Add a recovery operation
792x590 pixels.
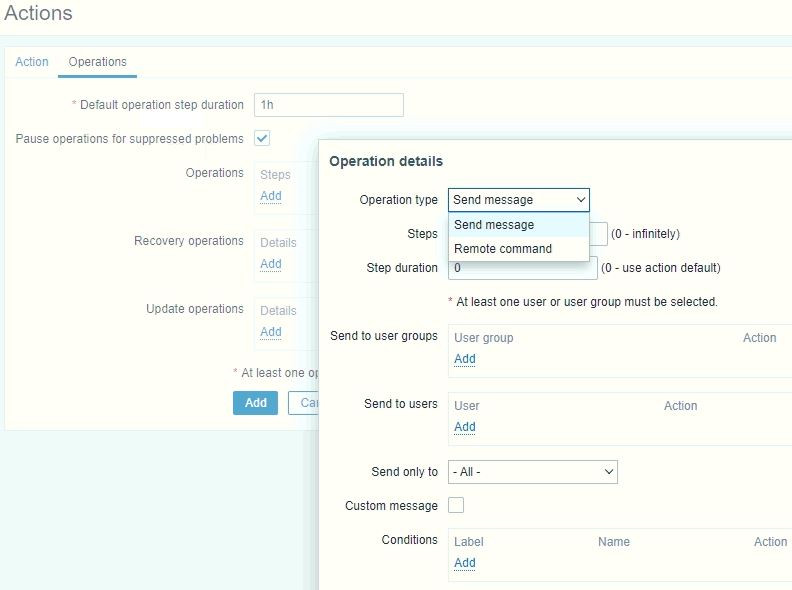pyautogui.click(x=270, y=264)
